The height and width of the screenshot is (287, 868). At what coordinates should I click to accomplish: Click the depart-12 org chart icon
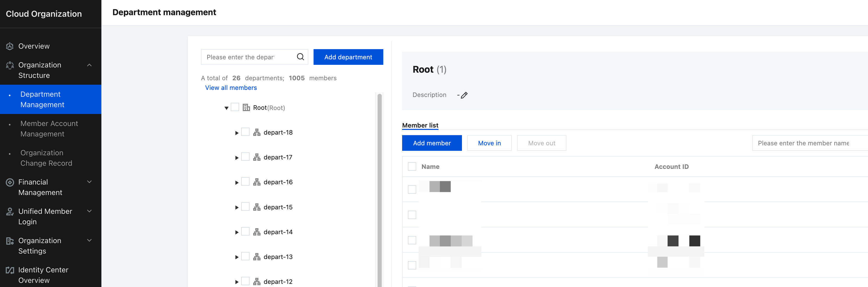(257, 282)
